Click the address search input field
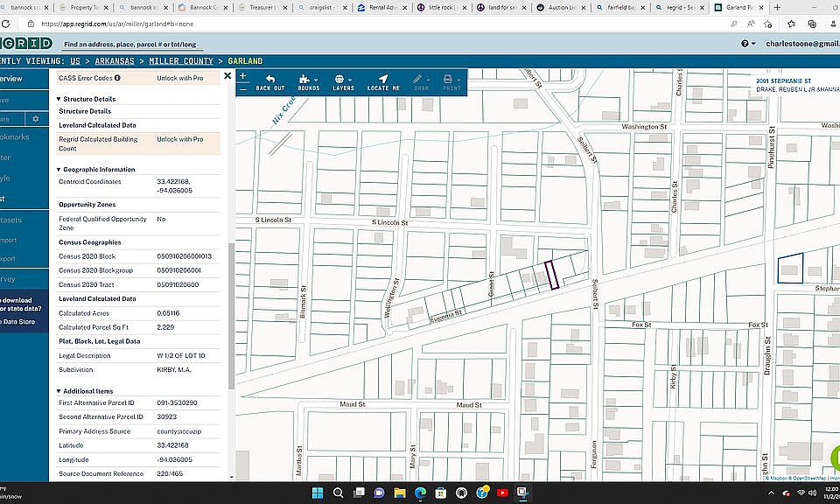Viewport: 840px width, 504px height. [131, 44]
